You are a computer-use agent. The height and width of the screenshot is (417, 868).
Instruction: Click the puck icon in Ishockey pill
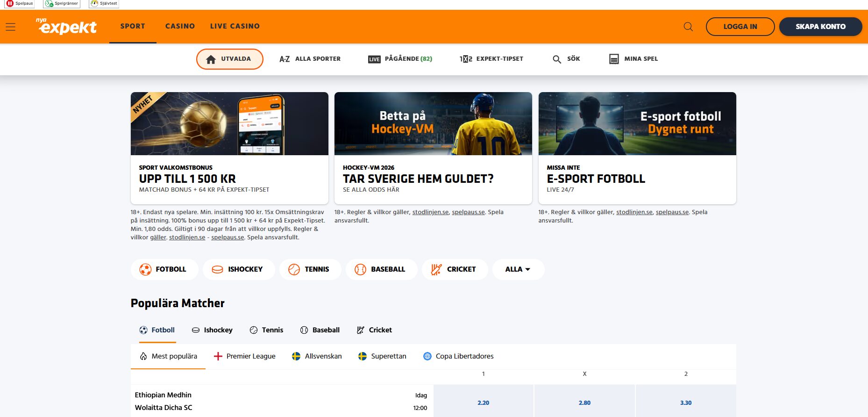217,269
